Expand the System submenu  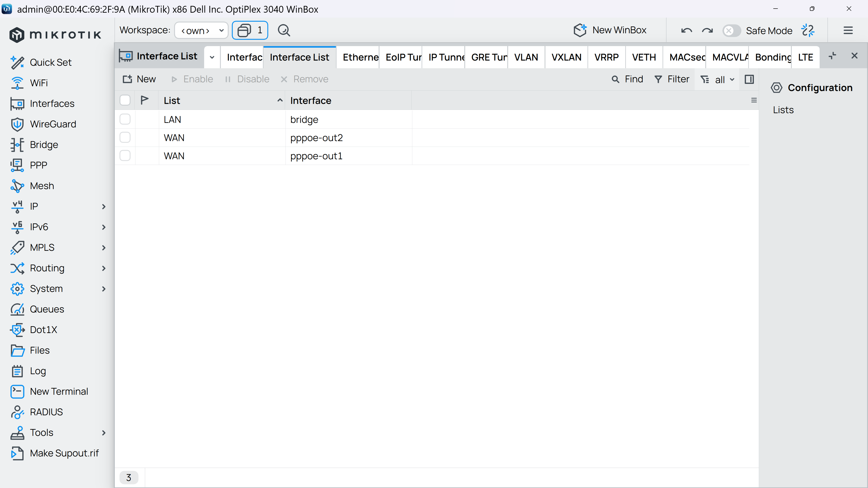[104, 289]
